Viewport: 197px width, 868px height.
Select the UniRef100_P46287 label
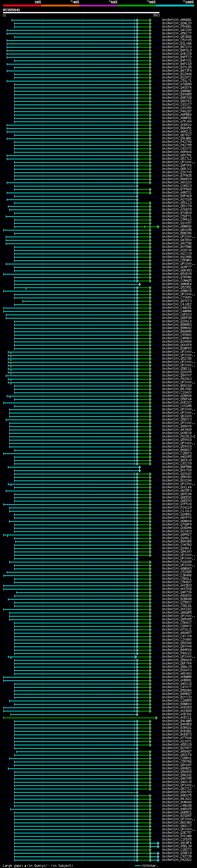177,111
